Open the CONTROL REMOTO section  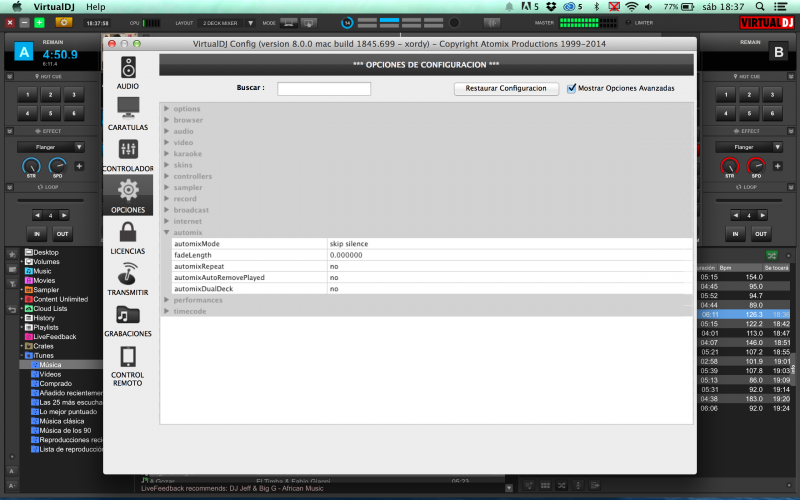tap(128, 366)
